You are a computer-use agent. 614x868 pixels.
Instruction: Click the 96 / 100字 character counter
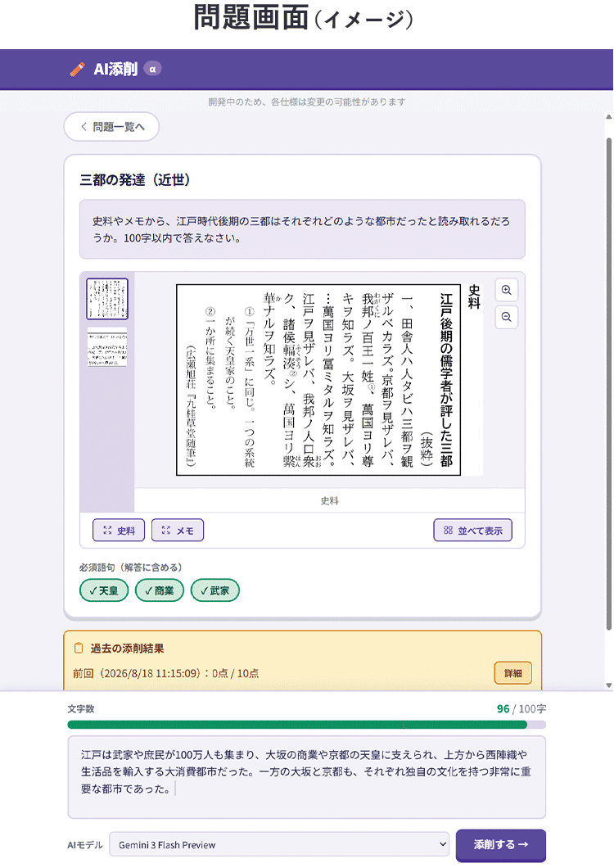point(521,708)
